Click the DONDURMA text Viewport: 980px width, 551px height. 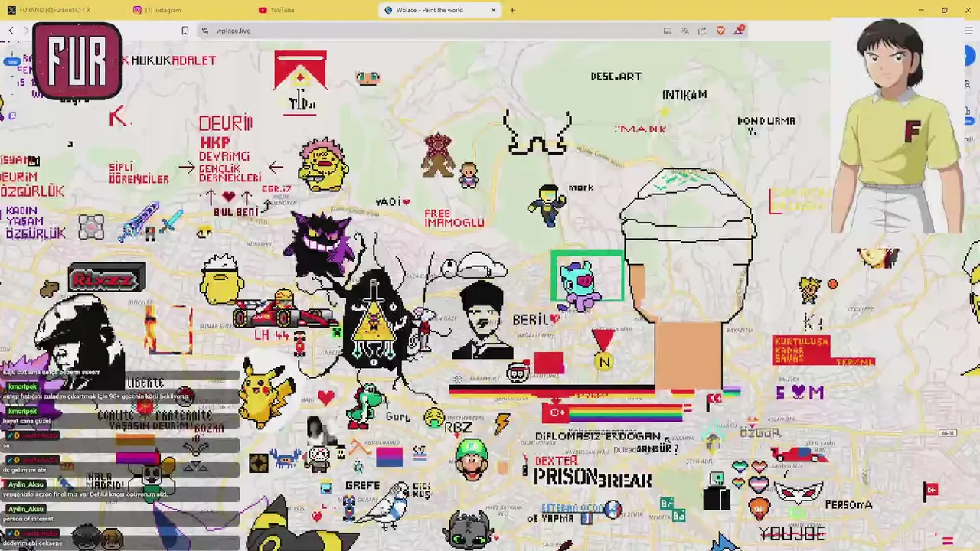766,121
